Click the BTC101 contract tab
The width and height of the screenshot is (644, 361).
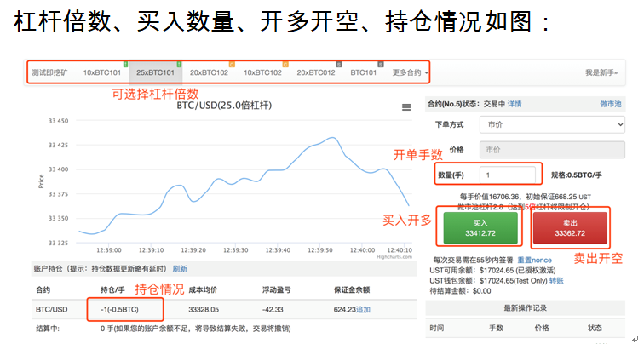363,73
